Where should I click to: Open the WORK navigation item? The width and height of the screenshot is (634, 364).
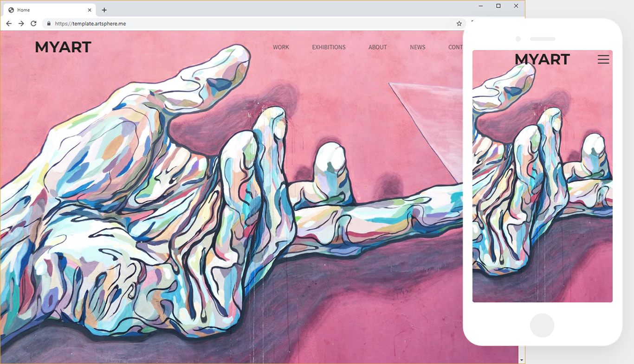[x=281, y=47]
